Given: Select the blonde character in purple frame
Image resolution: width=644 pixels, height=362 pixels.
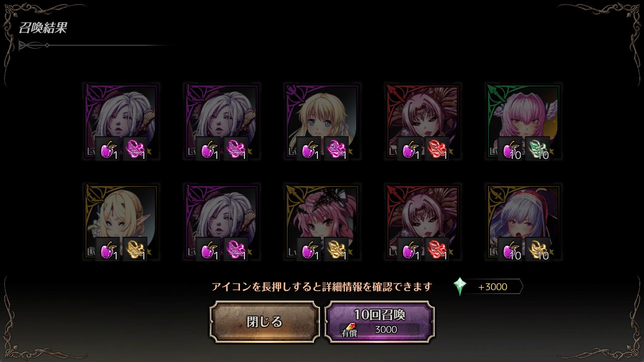Looking at the screenshot, I should coord(322,122).
